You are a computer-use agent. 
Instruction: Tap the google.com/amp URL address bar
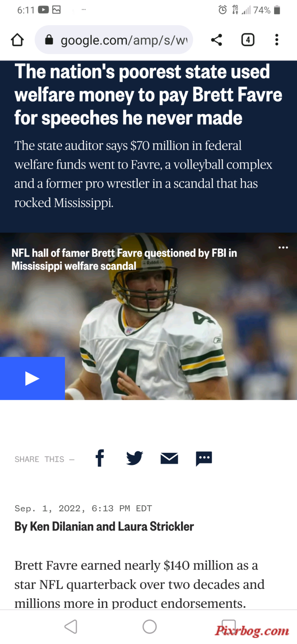114,40
